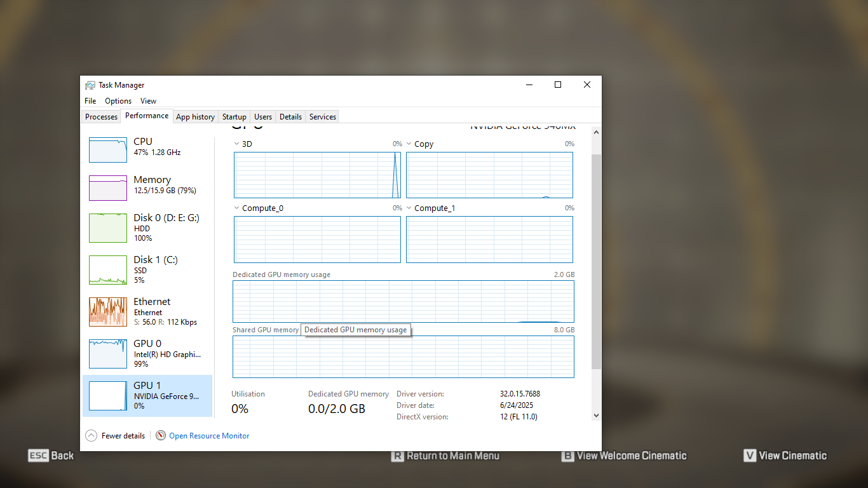Open the Options menu
Viewport: 868px width, 488px height.
pyautogui.click(x=118, y=101)
